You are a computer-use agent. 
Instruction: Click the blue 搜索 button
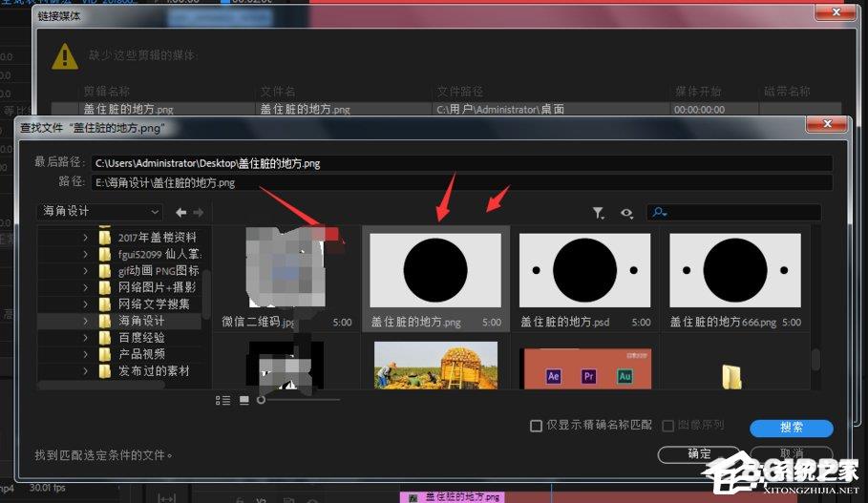click(791, 428)
